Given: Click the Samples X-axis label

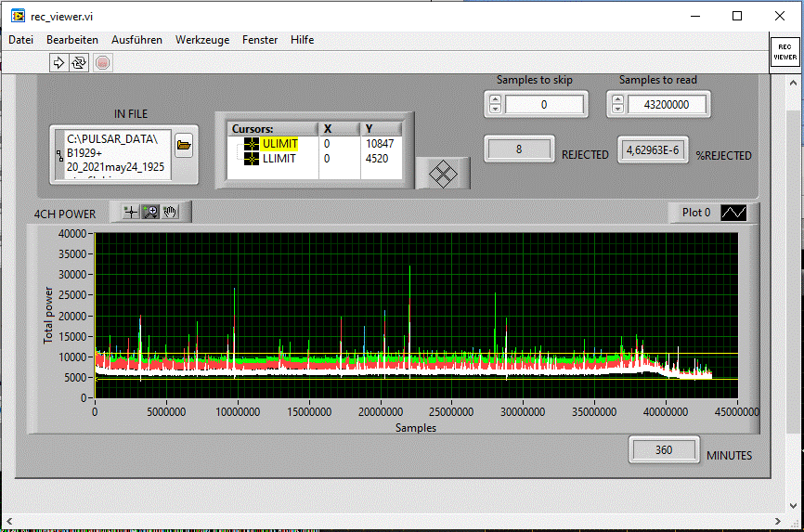Looking at the screenshot, I should point(415,428).
